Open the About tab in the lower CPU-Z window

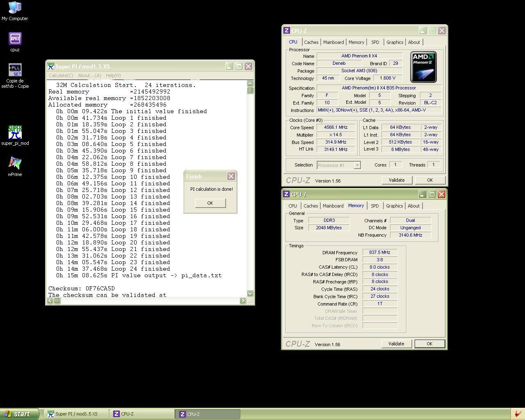[413, 206]
